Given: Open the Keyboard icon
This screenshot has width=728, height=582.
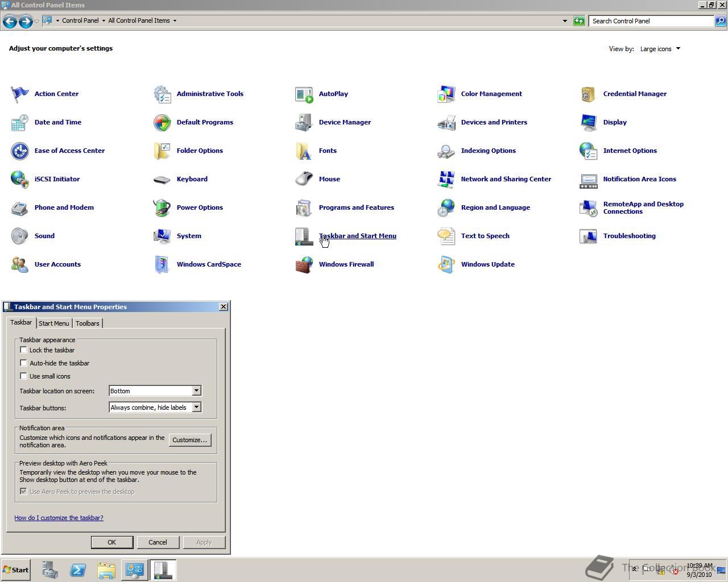Looking at the screenshot, I should [x=162, y=179].
